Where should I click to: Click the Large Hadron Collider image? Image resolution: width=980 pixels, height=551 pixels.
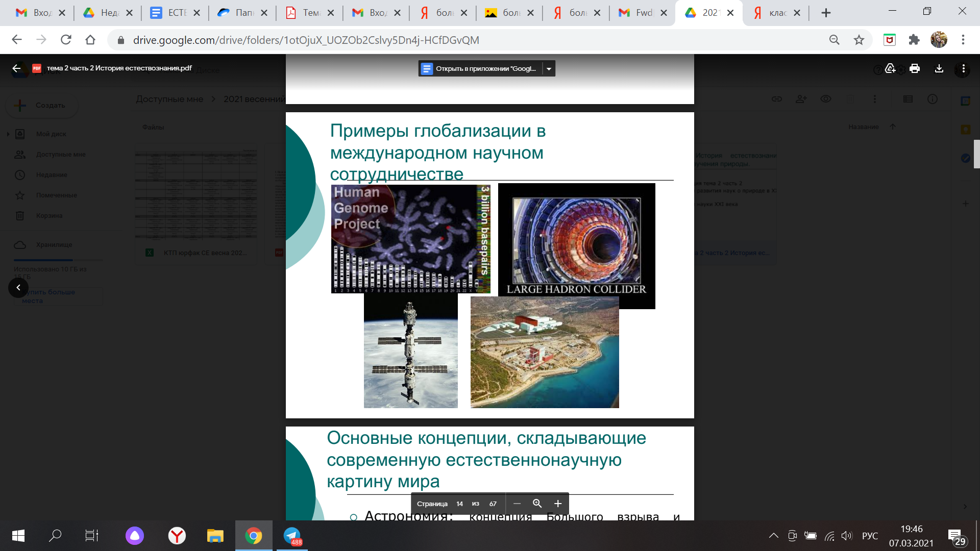(577, 246)
